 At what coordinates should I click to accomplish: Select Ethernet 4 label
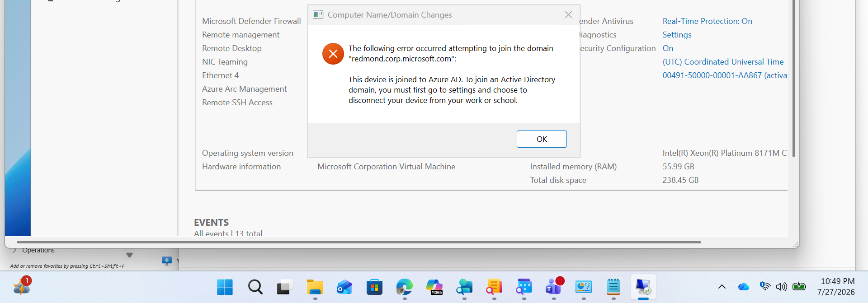click(220, 75)
